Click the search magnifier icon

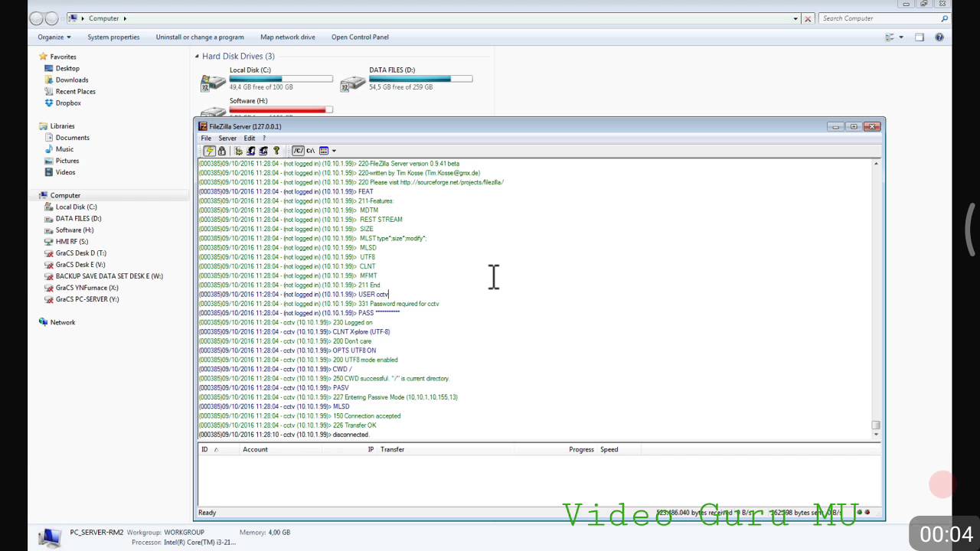click(x=944, y=18)
